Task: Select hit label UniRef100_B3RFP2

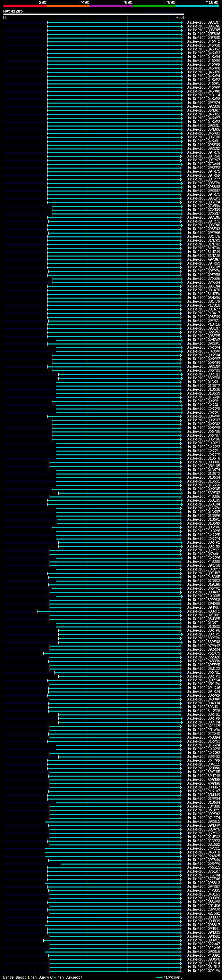Action: (x=203, y=543)
